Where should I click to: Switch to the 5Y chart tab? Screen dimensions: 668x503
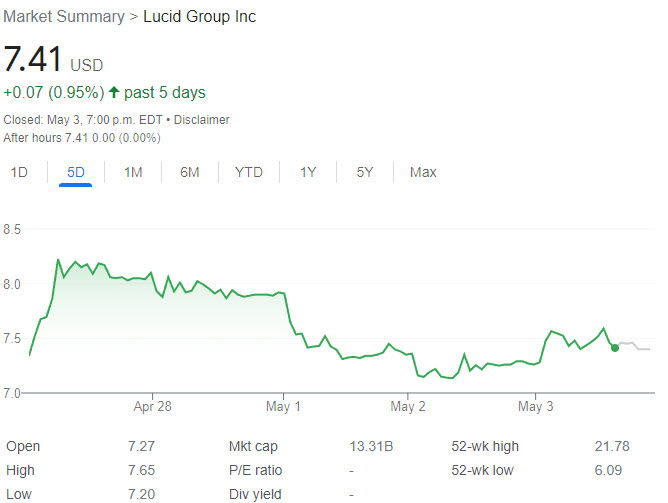click(x=365, y=172)
